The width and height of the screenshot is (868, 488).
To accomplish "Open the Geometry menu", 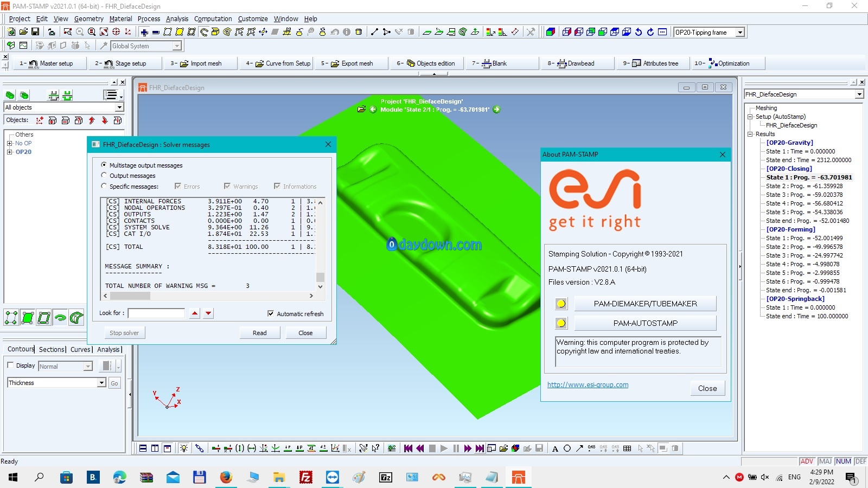I will (88, 18).
